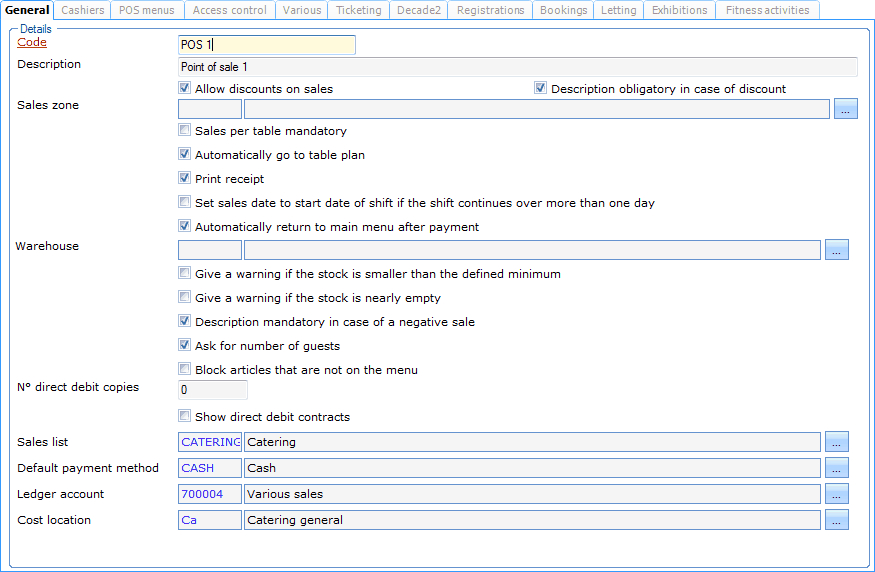This screenshot has height=572, width=875.
Task: Open Sales list lookup browse button
Action: [x=837, y=442]
